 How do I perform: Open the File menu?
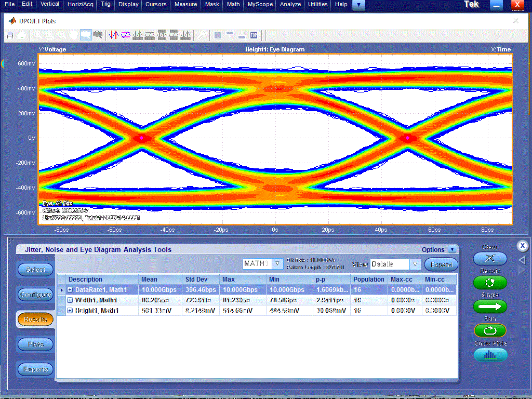(9, 4)
